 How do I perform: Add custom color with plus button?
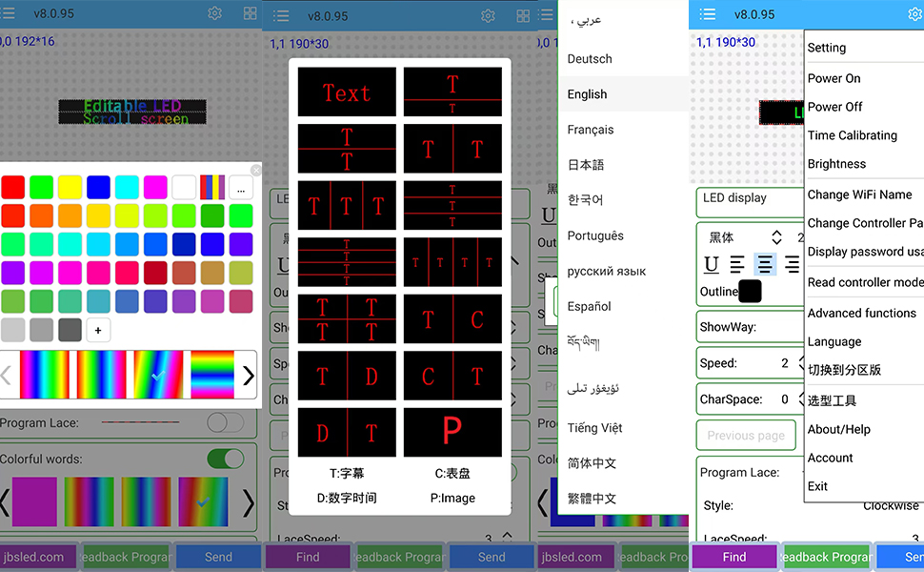pyautogui.click(x=98, y=330)
